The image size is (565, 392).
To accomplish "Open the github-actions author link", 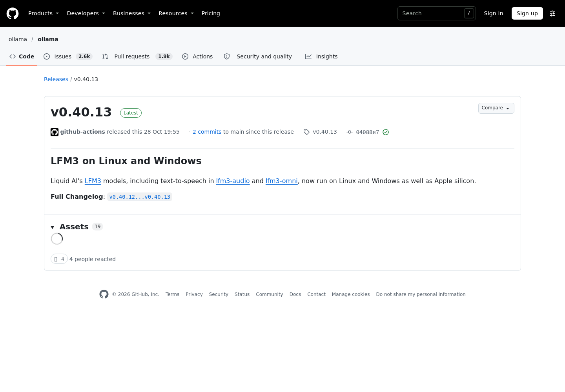I will click(x=83, y=132).
